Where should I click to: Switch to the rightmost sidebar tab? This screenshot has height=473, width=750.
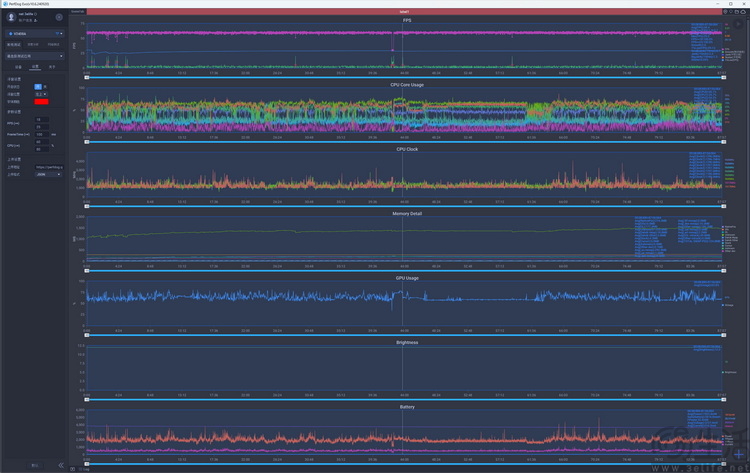52,67
